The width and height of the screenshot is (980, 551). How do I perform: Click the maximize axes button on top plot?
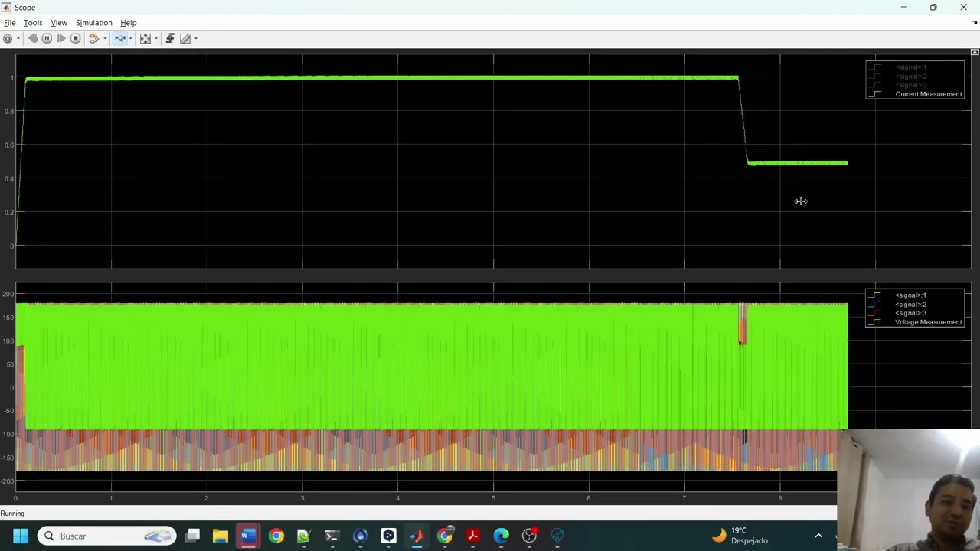click(x=975, y=52)
